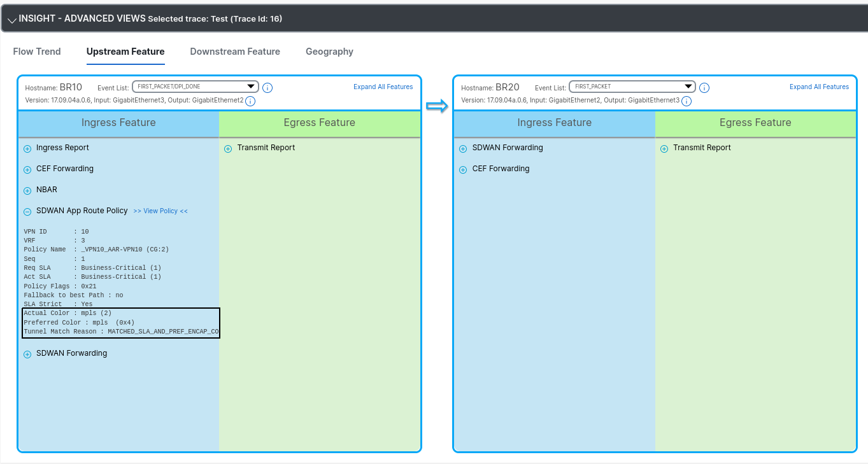Expand BR10 SDWAN Forwarding feature
This screenshot has width=868, height=464.
[27, 355]
